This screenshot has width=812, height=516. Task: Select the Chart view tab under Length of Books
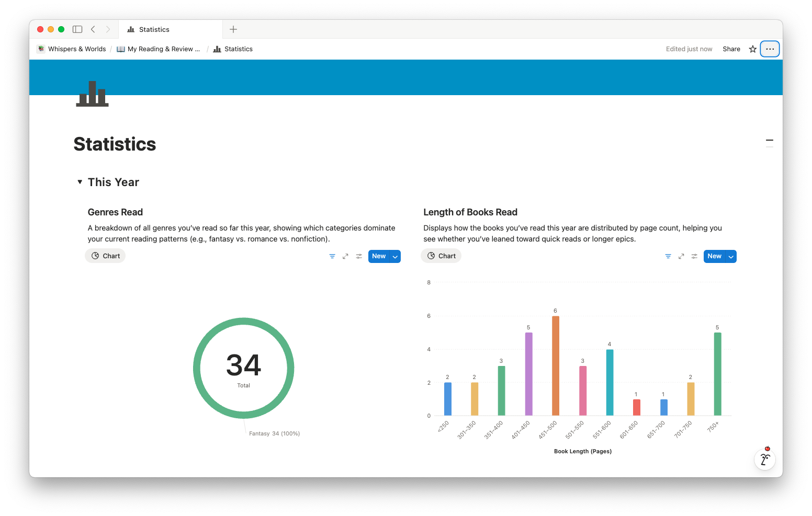tap(442, 256)
